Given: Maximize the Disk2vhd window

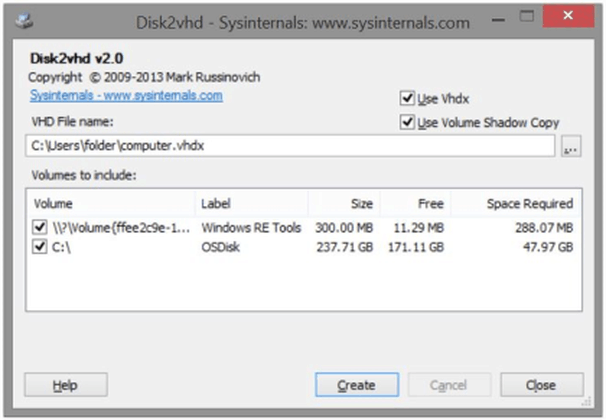Looking at the screenshot, I should pos(526,16).
